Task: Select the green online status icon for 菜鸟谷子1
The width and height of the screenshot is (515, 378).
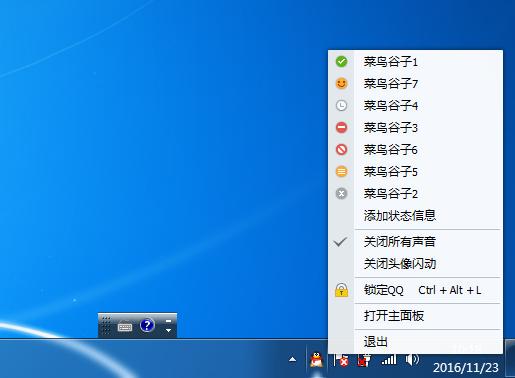Action: coord(341,62)
